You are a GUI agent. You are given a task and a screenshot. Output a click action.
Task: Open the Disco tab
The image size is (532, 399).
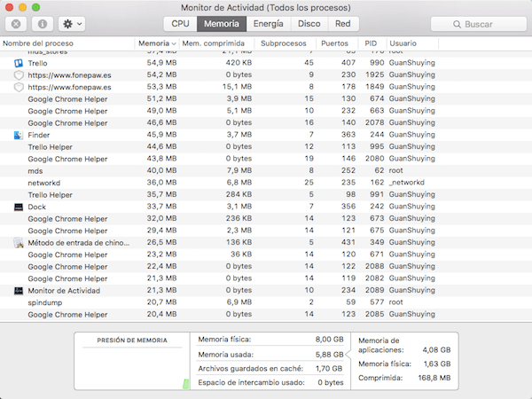[x=309, y=24]
